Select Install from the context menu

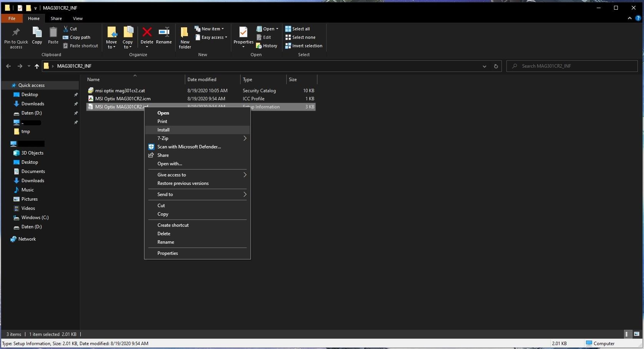point(198,130)
